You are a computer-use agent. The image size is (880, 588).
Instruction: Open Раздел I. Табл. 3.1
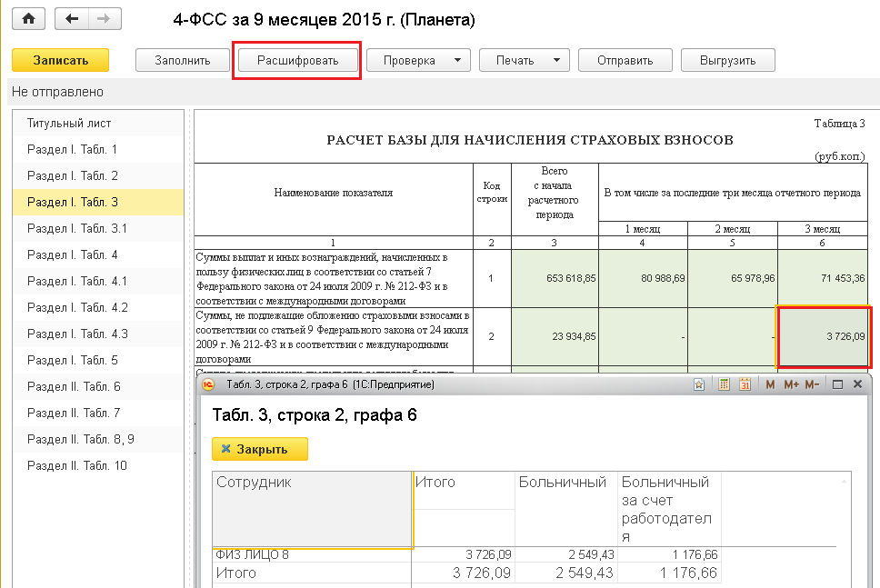tap(98, 228)
